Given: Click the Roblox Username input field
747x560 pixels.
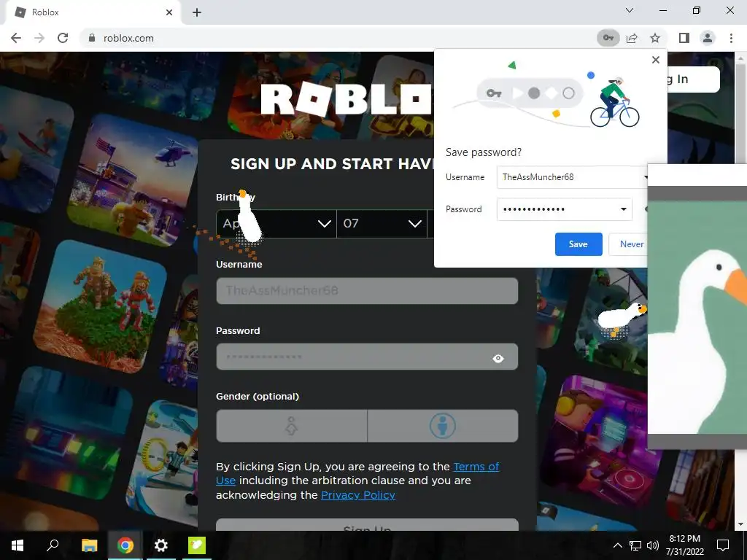Looking at the screenshot, I should coord(367,290).
